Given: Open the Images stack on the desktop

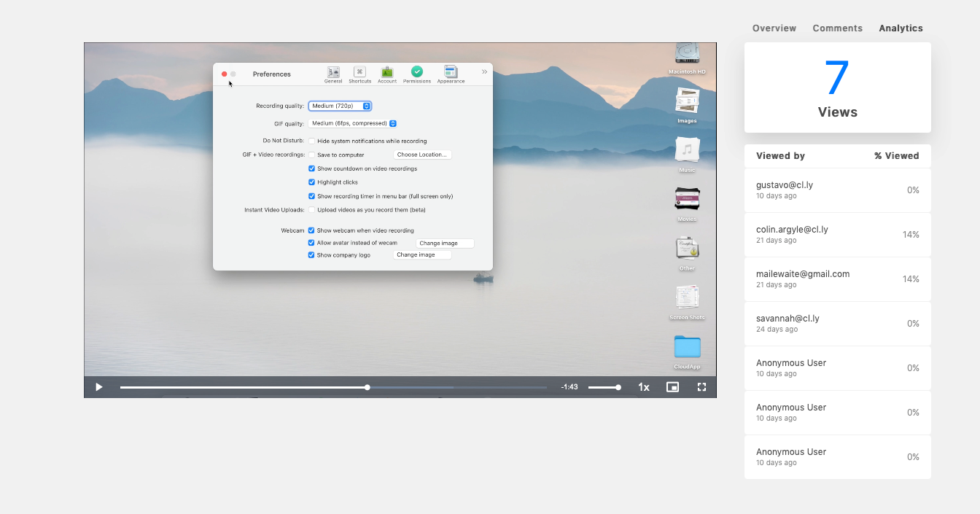Looking at the screenshot, I should [x=687, y=106].
